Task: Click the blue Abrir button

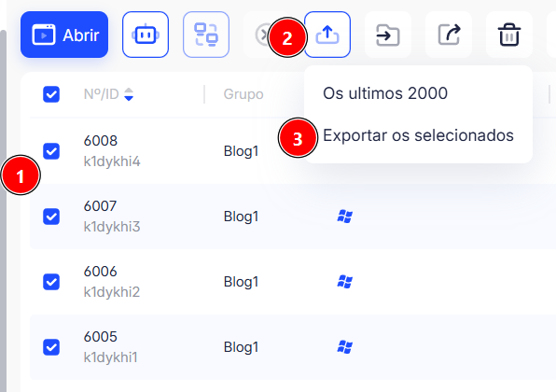Action: click(64, 35)
